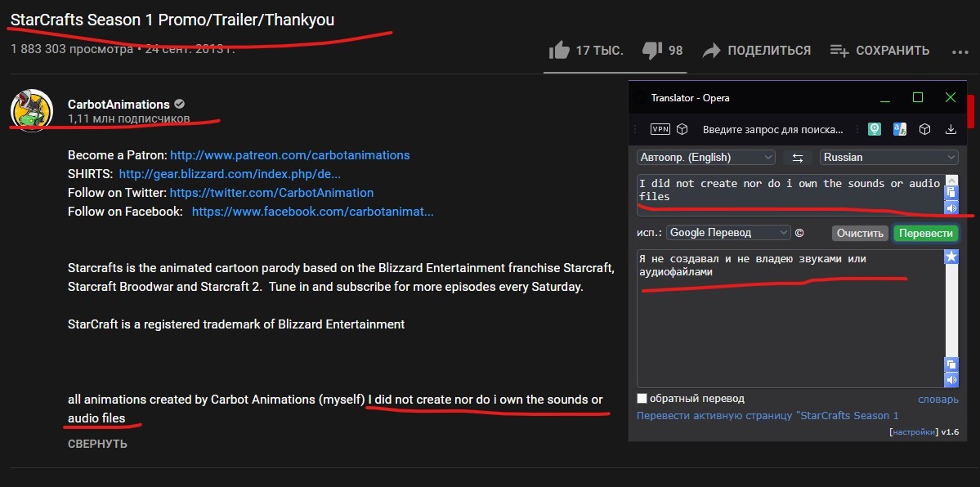Click the verified badge beside CarbotAnimations

tap(179, 104)
